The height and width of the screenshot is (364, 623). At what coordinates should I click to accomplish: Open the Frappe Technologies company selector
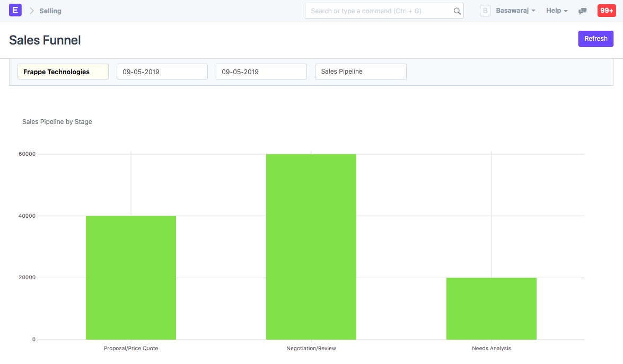[63, 71]
